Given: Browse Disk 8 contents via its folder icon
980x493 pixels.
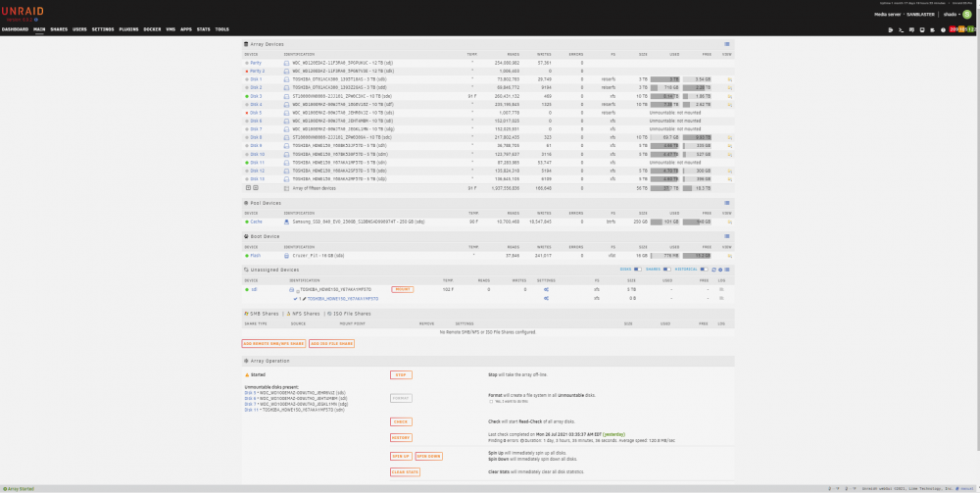Looking at the screenshot, I should coord(729,137).
